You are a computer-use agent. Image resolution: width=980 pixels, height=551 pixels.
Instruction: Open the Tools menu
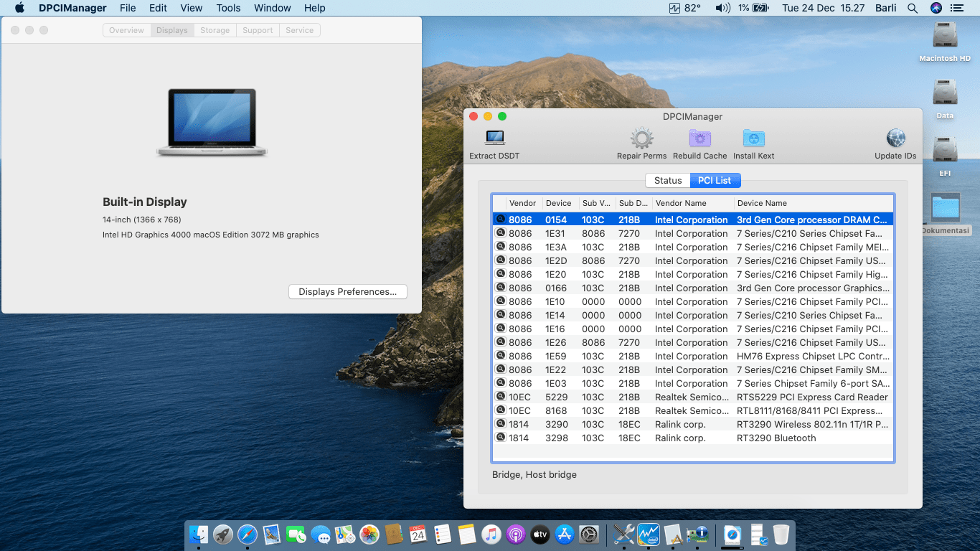click(x=228, y=8)
